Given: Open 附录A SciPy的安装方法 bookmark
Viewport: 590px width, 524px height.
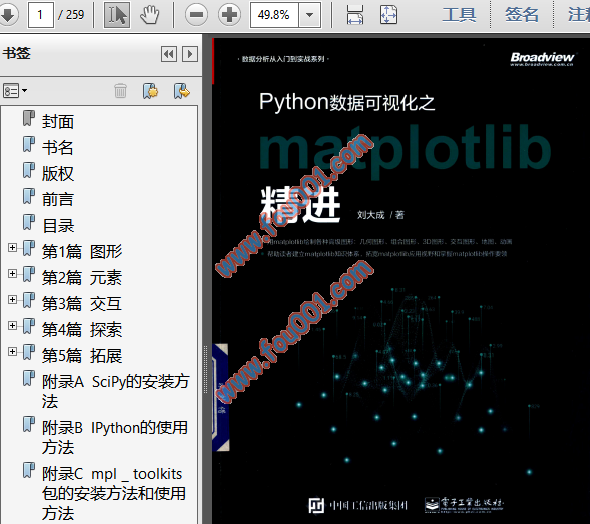Looking at the screenshot, I should pyautogui.click(x=116, y=391).
